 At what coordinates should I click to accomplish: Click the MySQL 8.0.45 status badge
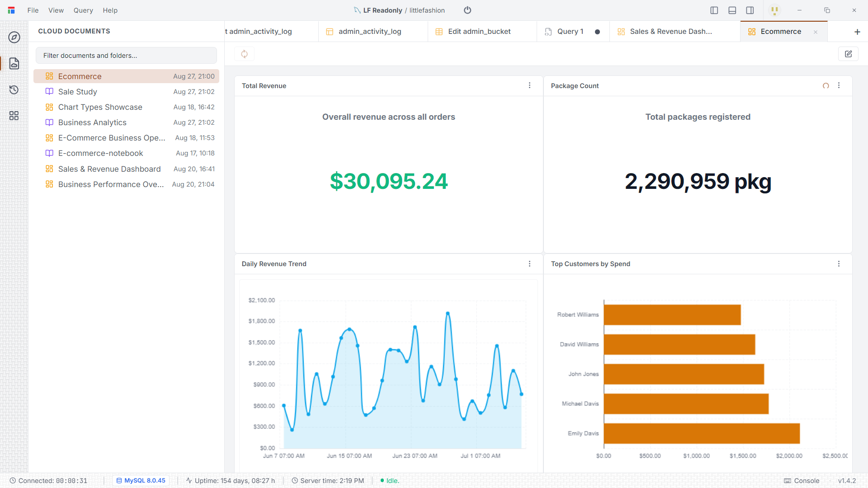[x=141, y=481]
